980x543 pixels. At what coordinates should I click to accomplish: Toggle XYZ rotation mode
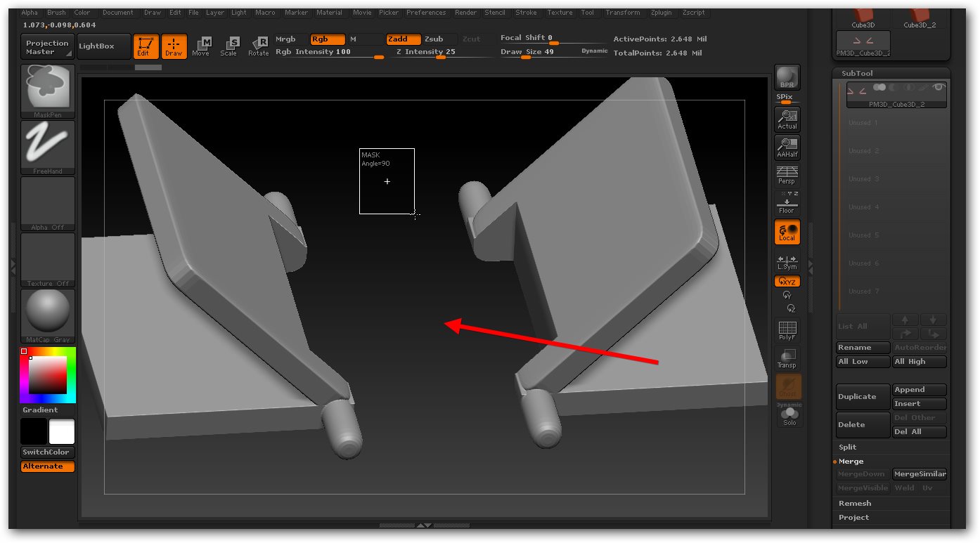[787, 281]
